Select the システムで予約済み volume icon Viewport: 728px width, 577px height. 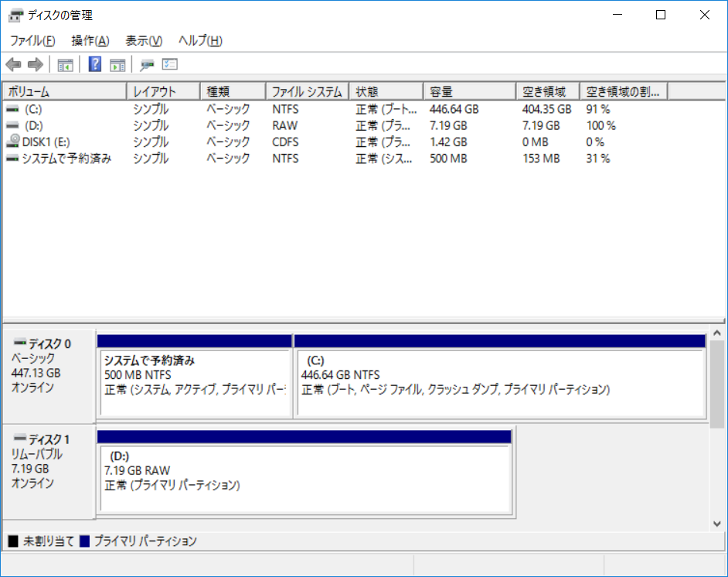pyautogui.click(x=12, y=159)
